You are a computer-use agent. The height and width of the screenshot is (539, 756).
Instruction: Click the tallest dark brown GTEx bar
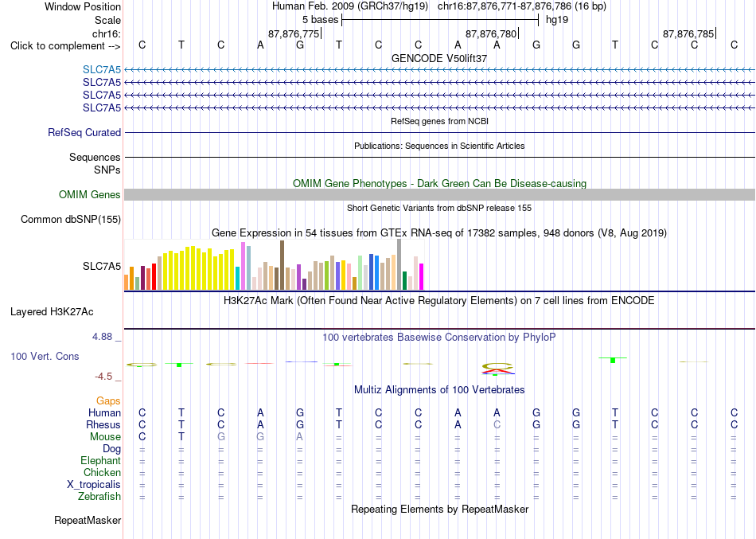[282, 265]
